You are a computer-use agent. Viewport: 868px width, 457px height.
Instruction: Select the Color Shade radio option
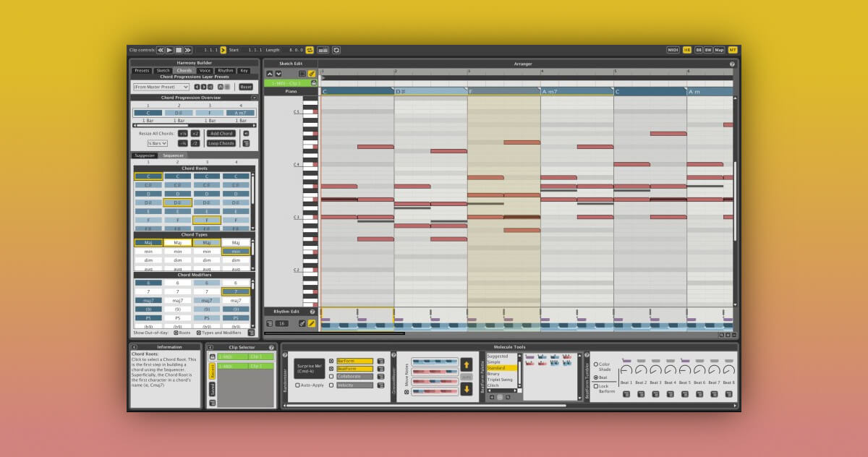click(595, 364)
